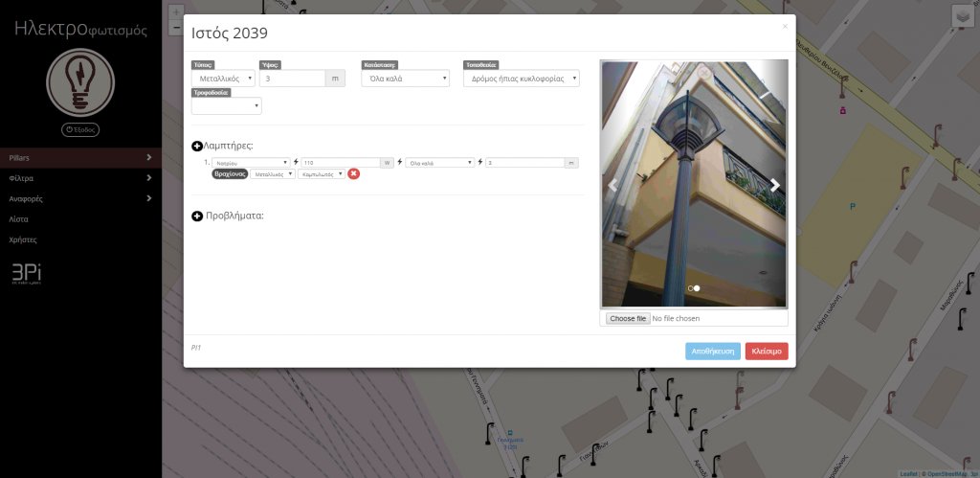
Task: Focus the Ύψος height input field
Action: (293, 79)
